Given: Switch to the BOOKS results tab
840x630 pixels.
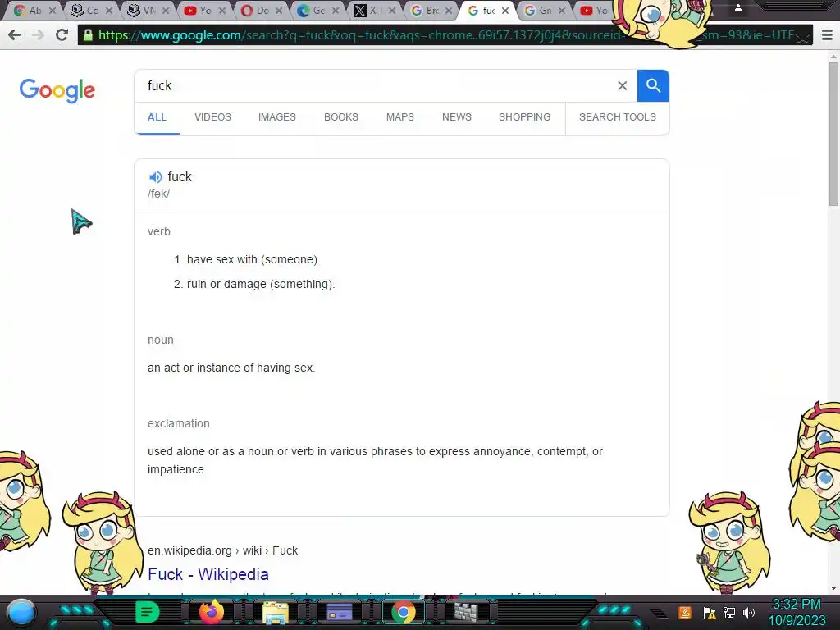Looking at the screenshot, I should (341, 116).
